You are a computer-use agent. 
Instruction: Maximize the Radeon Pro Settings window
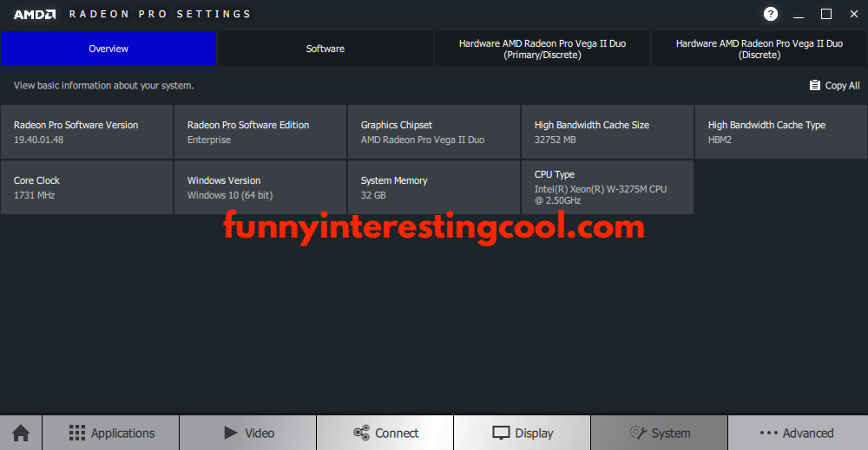click(826, 15)
